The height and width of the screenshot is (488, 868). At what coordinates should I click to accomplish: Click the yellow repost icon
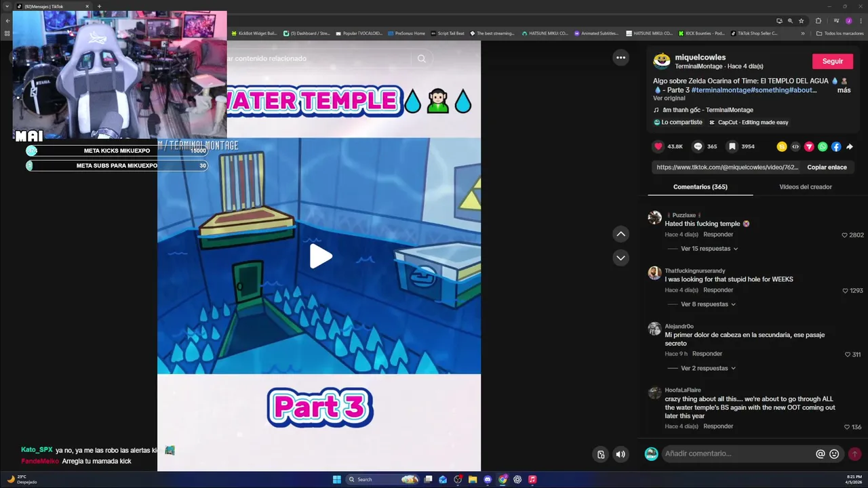[x=782, y=146]
